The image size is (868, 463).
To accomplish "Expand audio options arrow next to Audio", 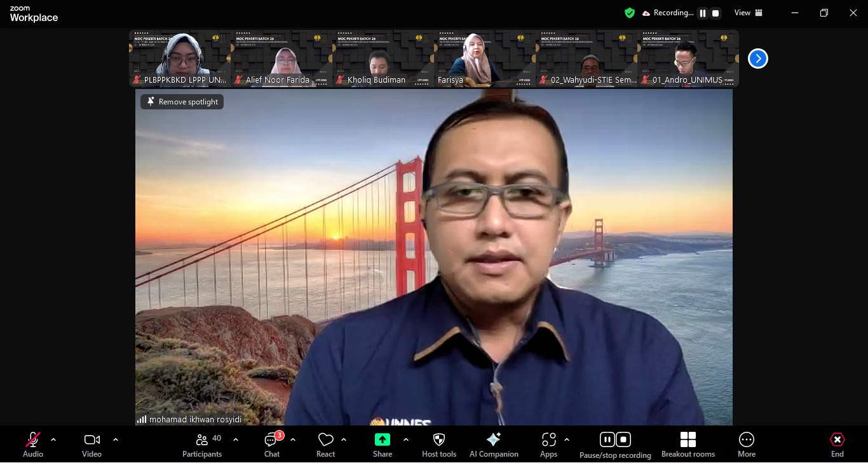I will (53, 439).
